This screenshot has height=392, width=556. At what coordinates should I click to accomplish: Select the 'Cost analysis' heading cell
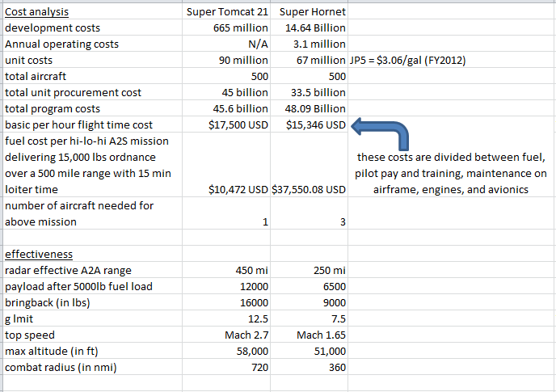[93, 11]
